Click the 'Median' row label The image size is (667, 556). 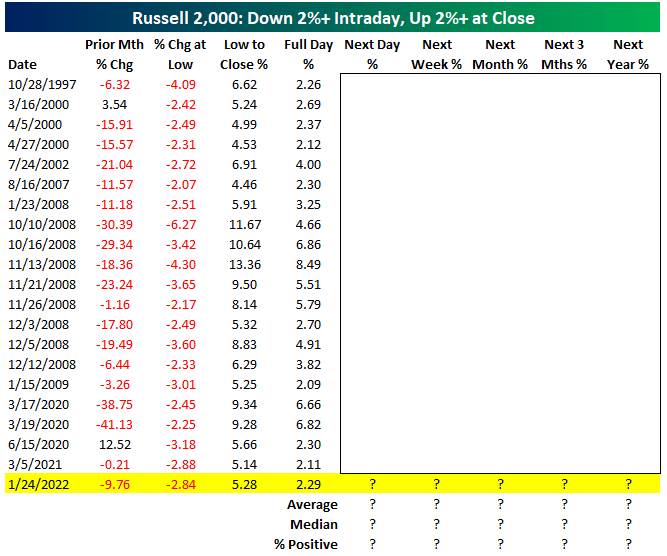pyautogui.click(x=314, y=525)
